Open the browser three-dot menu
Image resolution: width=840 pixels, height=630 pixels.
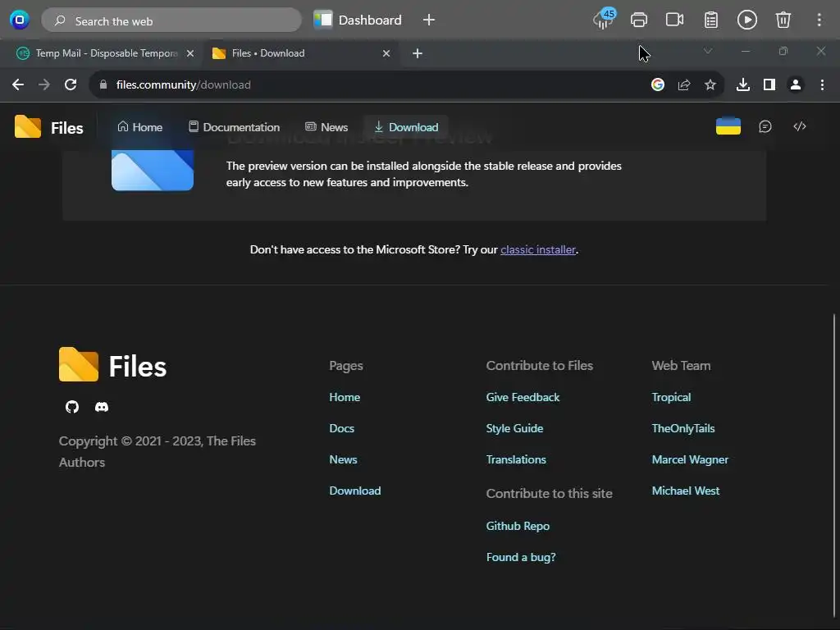(x=822, y=84)
